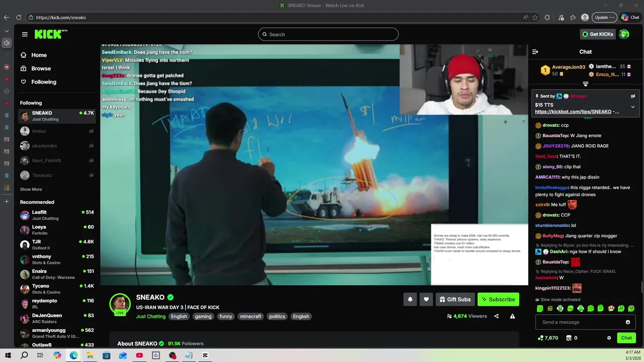Image resolution: width=644 pixels, height=362 pixels.
Task: Select the gaming tag
Action: tap(203, 316)
